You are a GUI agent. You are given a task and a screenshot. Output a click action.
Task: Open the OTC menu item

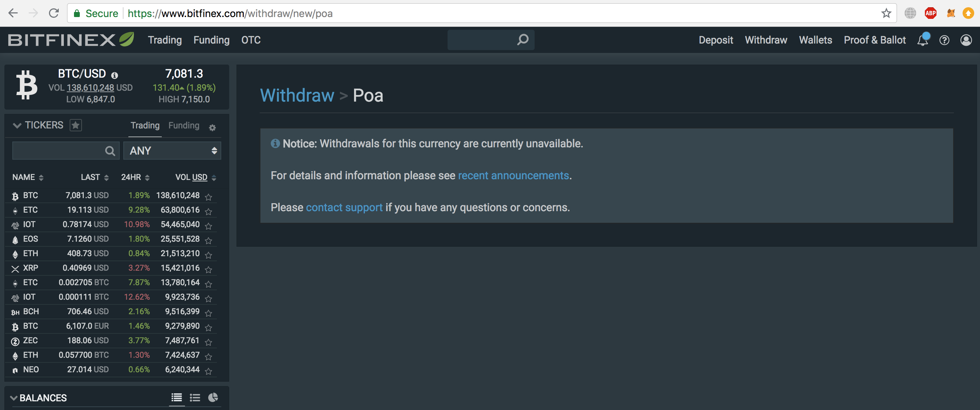251,40
